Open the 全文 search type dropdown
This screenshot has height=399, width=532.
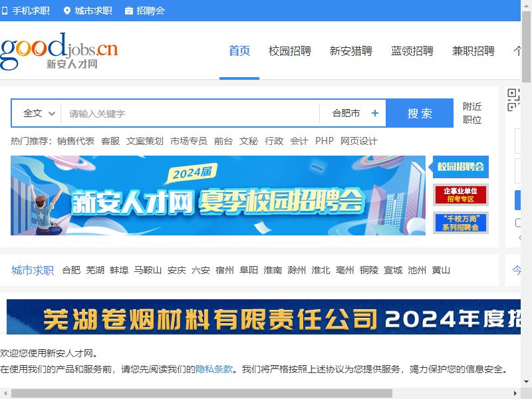tap(39, 113)
